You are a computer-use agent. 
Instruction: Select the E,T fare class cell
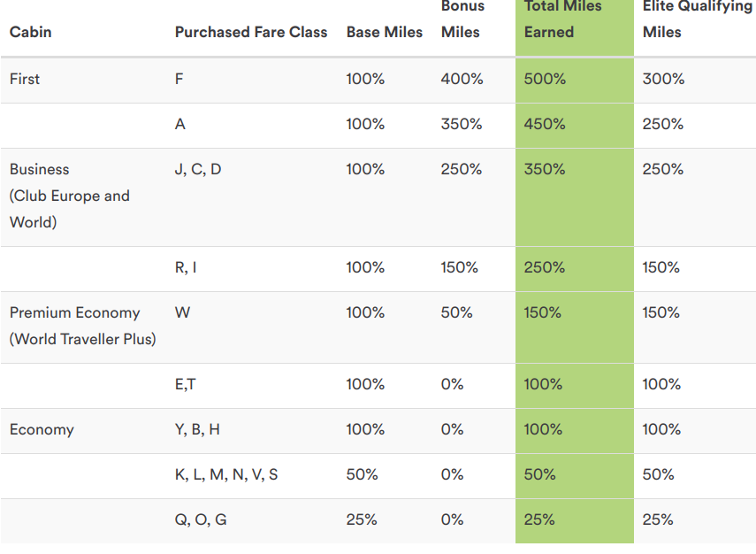[x=185, y=384]
